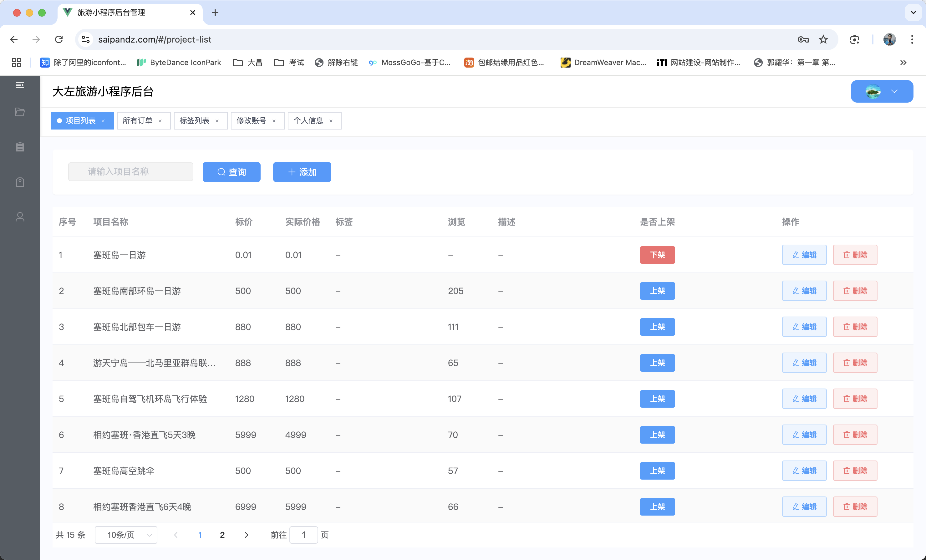
Task: Open the 大昌 bookmark folder
Action: (248, 62)
